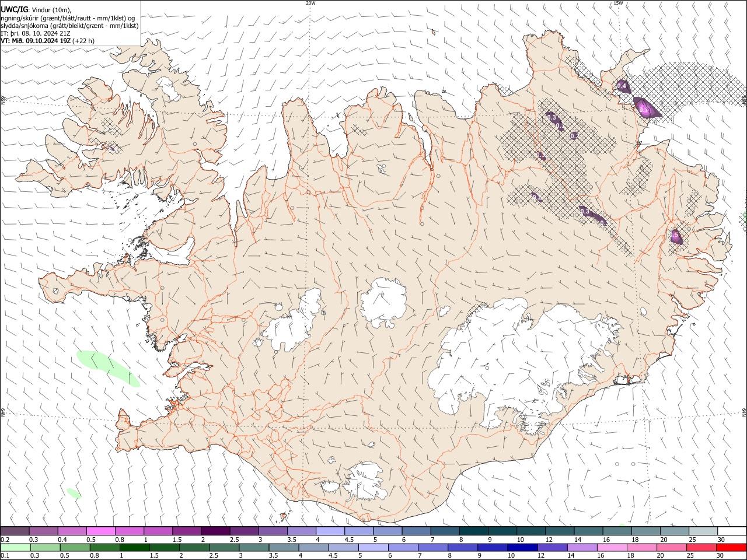Click the 'UWC/IG' title text

(14, 9)
